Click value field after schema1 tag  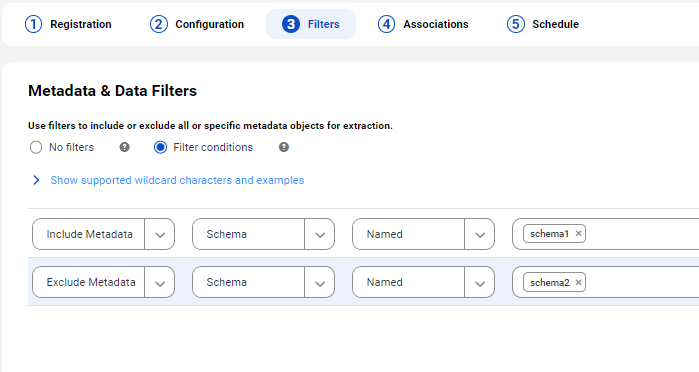point(642,234)
